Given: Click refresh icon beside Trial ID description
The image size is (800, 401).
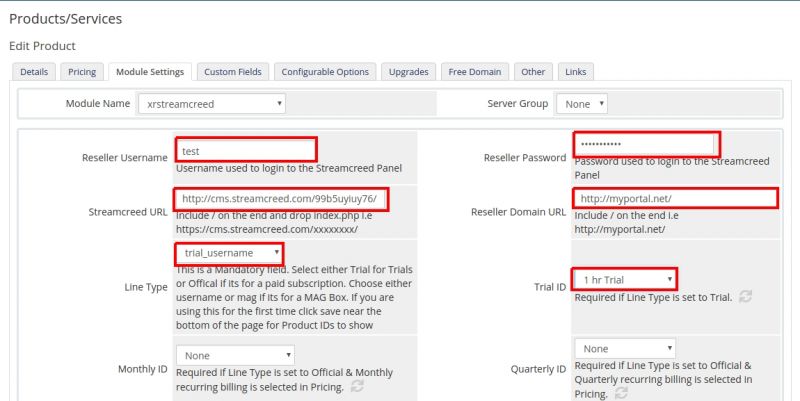Looking at the screenshot, I should point(745,297).
